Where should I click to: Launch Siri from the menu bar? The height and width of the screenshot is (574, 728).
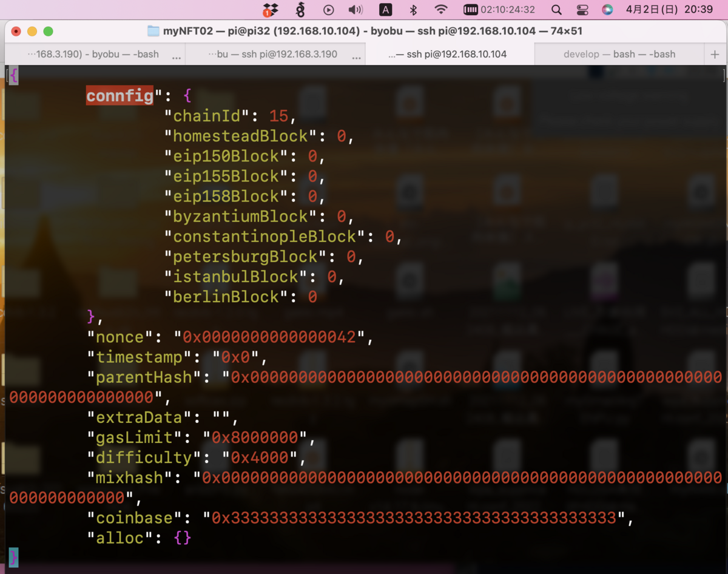coord(607,10)
